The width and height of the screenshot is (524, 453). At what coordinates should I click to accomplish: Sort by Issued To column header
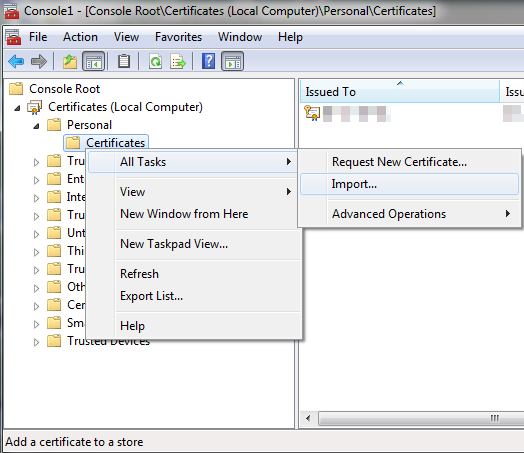coord(400,91)
